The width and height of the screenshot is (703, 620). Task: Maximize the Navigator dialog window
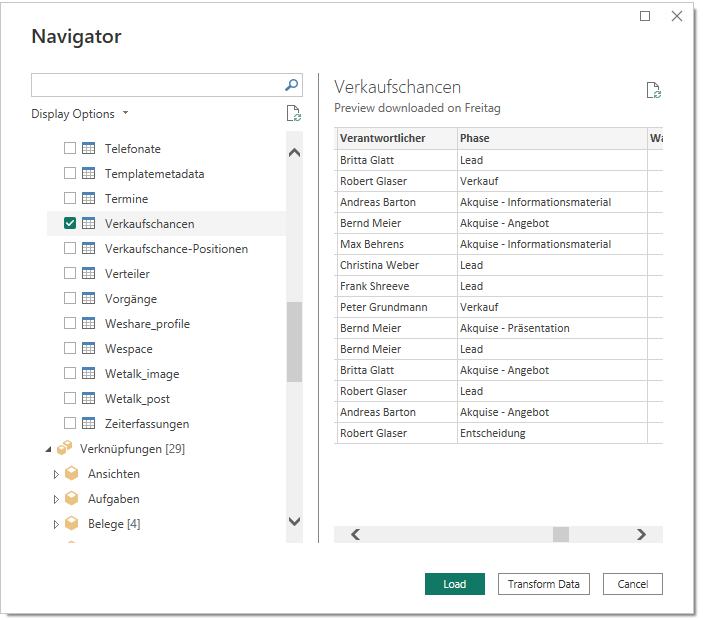pyautogui.click(x=645, y=16)
